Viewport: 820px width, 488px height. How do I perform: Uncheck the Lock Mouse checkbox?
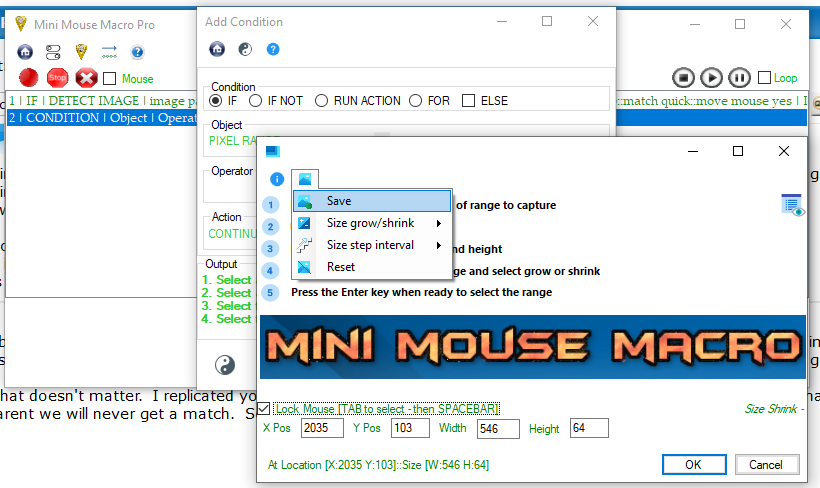[265, 408]
